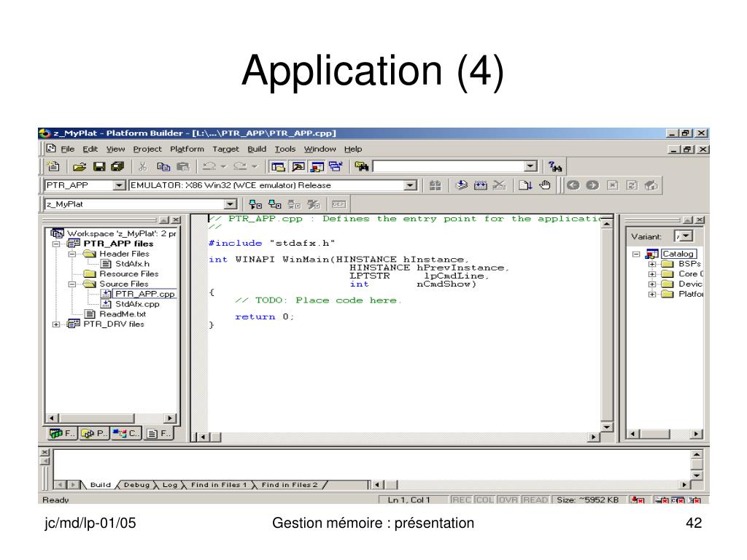Click the Redo arrow icon
Image resolution: width=747 pixels, height=560 pixels.
click(x=240, y=166)
